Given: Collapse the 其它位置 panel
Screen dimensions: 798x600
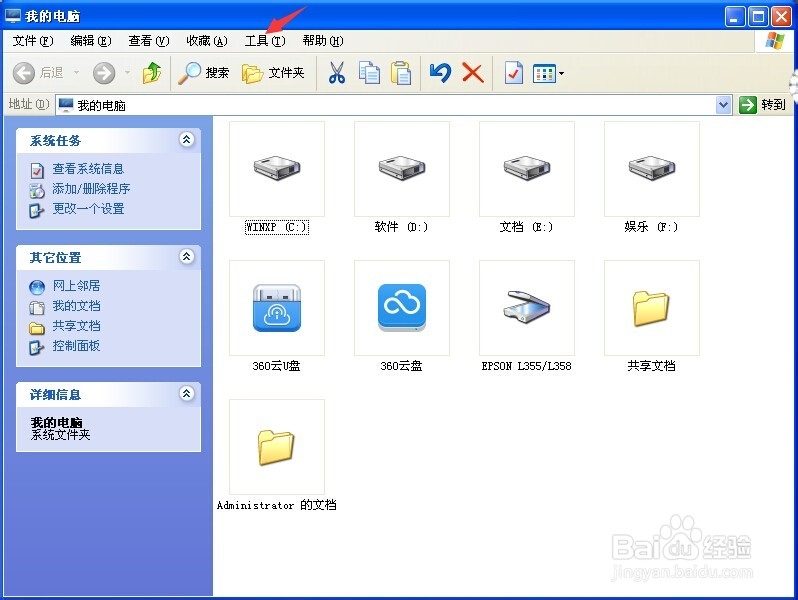Looking at the screenshot, I should tap(187, 256).
